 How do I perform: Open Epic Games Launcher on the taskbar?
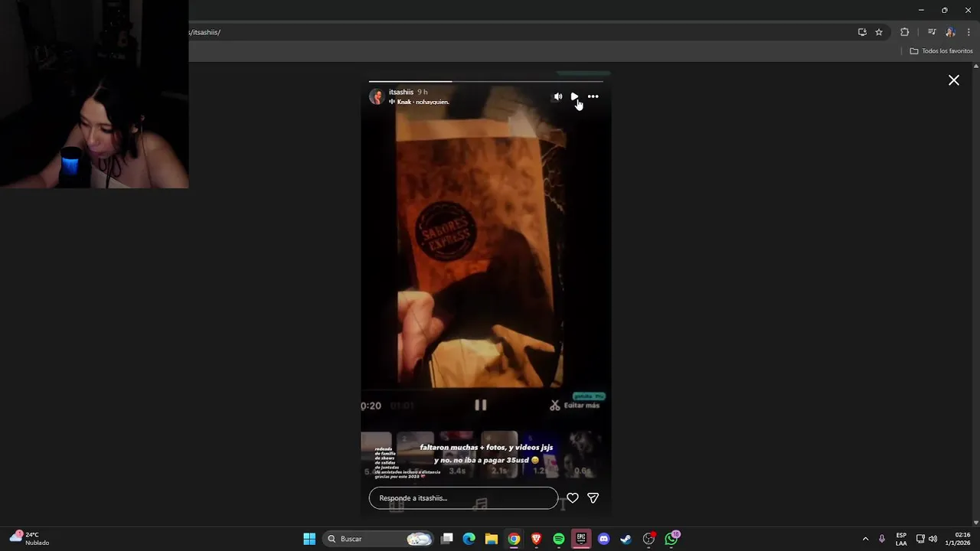(x=581, y=539)
